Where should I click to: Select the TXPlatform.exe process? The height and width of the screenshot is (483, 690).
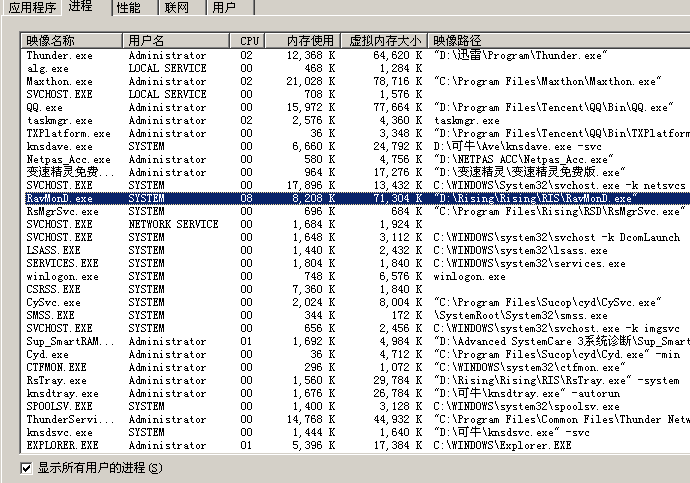tap(356, 133)
